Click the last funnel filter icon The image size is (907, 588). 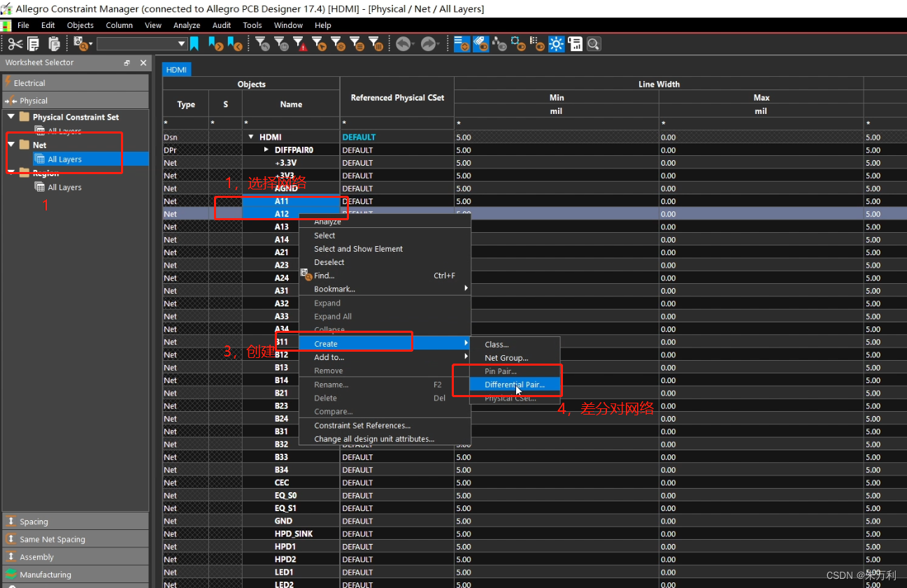tap(376, 44)
